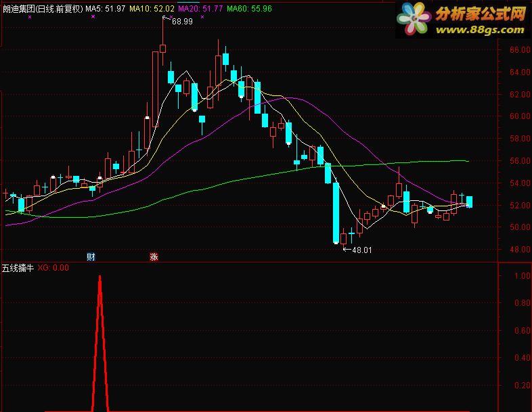Select the MA60: 55.96 label
This screenshot has width=532, height=412.
pyautogui.click(x=249, y=9)
